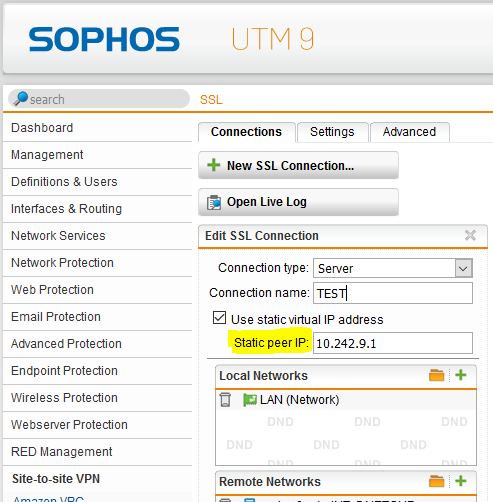
Task: Click the search magnifier icon
Action: (x=21, y=99)
